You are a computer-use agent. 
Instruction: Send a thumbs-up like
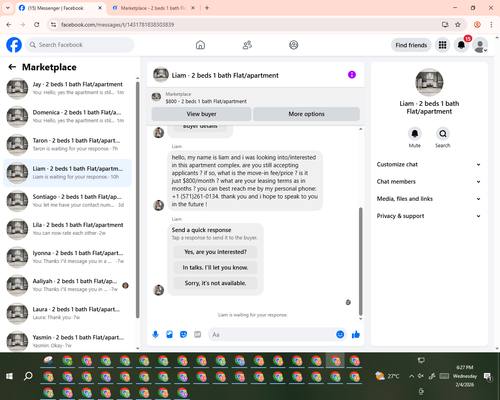tap(356, 334)
